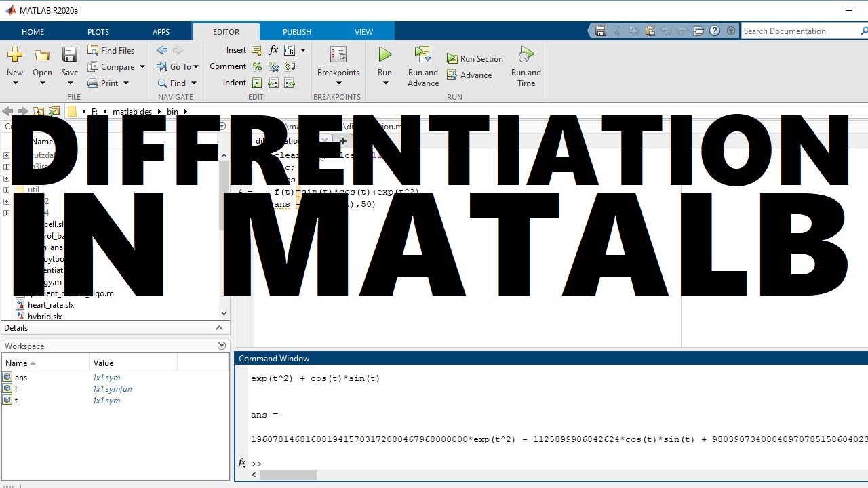
Task: Click the browse for folder icon
Action: pos(54,111)
